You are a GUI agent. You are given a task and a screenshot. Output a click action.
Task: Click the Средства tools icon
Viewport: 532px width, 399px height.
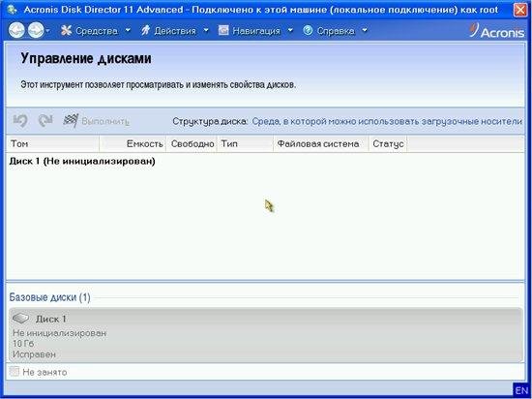67,31
